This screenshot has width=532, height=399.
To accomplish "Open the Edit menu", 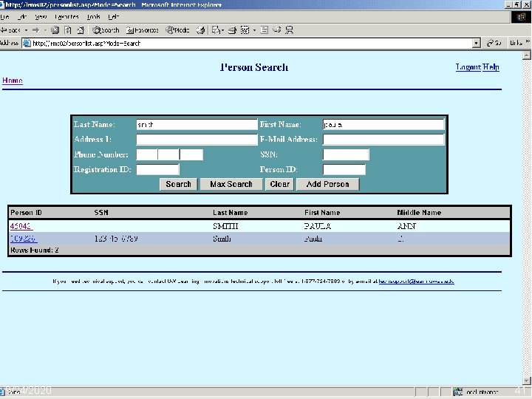I will pos(21,16).
